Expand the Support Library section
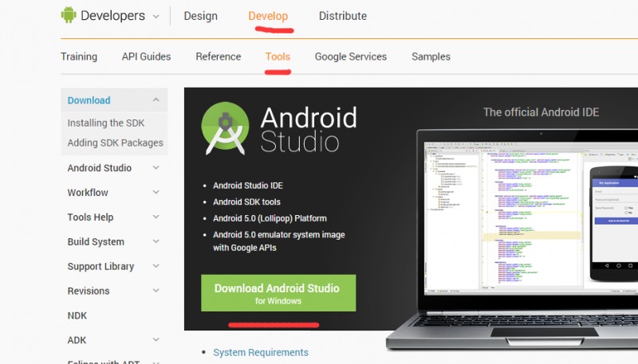 156,267
